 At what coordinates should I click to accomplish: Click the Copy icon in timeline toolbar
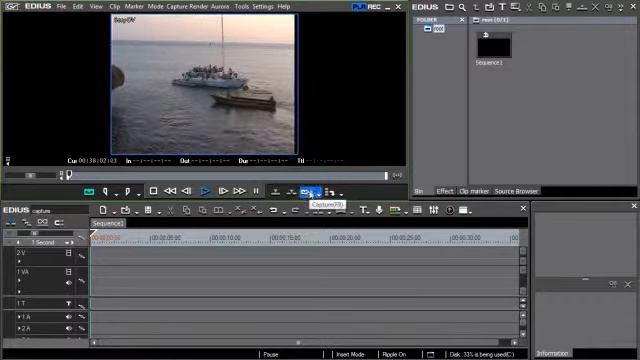point(187,210)
